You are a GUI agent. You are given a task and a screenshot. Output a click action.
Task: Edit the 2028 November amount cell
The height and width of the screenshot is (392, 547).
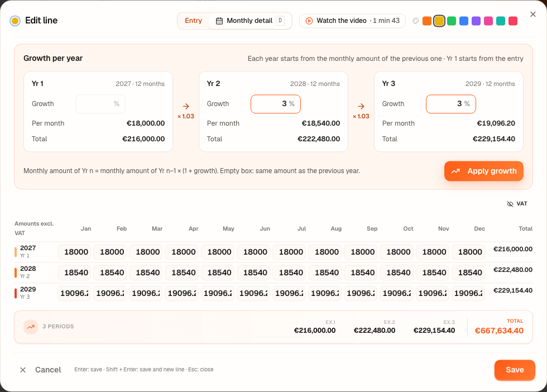tap(432, 273)
